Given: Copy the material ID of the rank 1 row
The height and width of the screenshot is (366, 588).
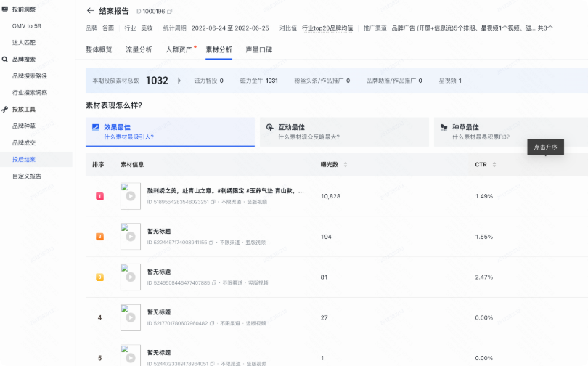Looking at the screenshot, I should [213, 202].
